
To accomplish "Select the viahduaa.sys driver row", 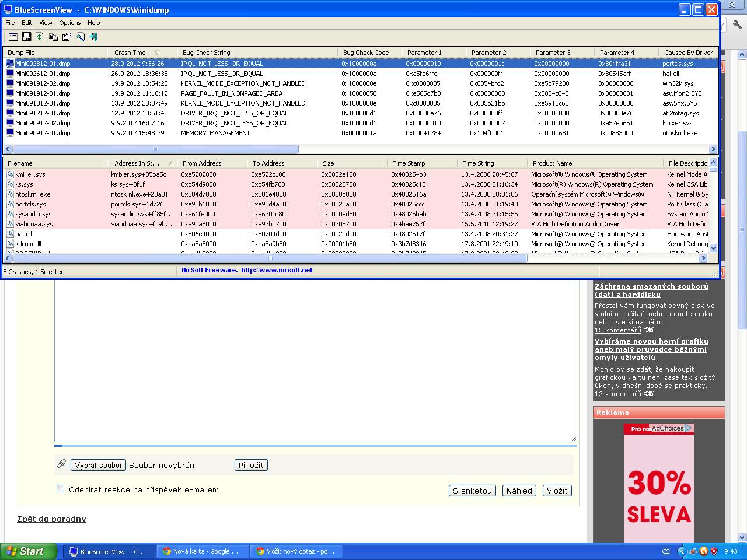I will (x=356, y=224).
